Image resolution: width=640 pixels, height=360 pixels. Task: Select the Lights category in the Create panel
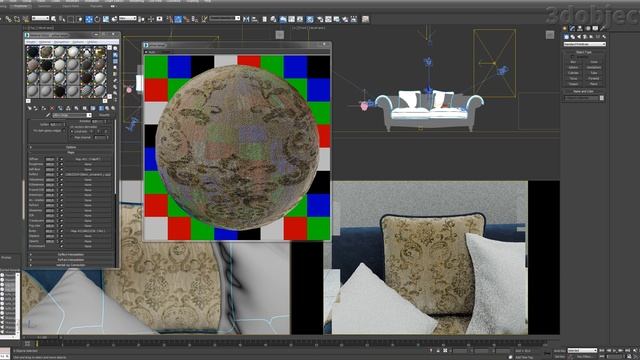point(579,37)
